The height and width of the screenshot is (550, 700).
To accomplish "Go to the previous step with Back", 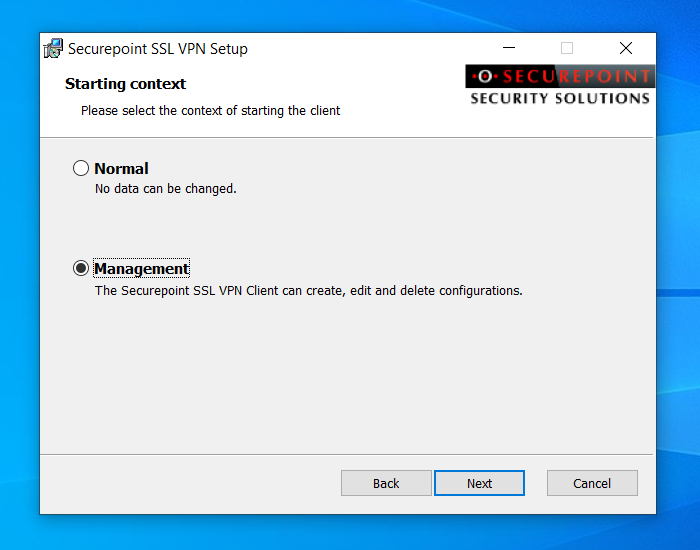I will click(x=386, y=483).
